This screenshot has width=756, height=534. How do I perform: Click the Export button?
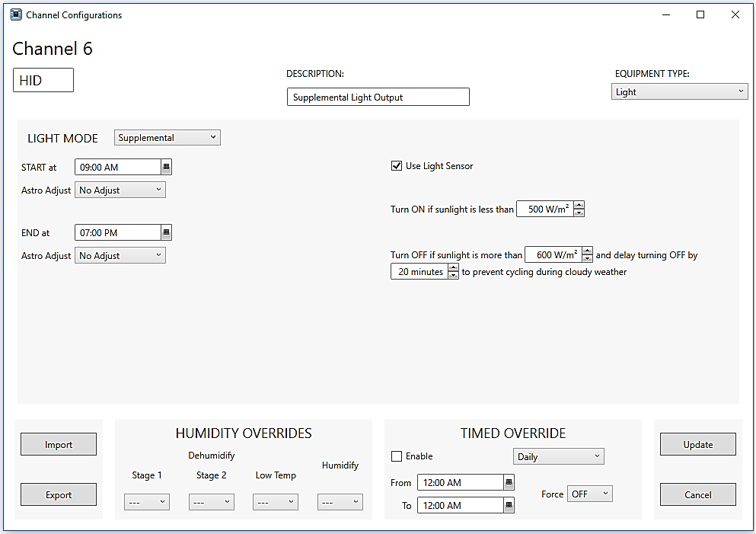point(59,494)
